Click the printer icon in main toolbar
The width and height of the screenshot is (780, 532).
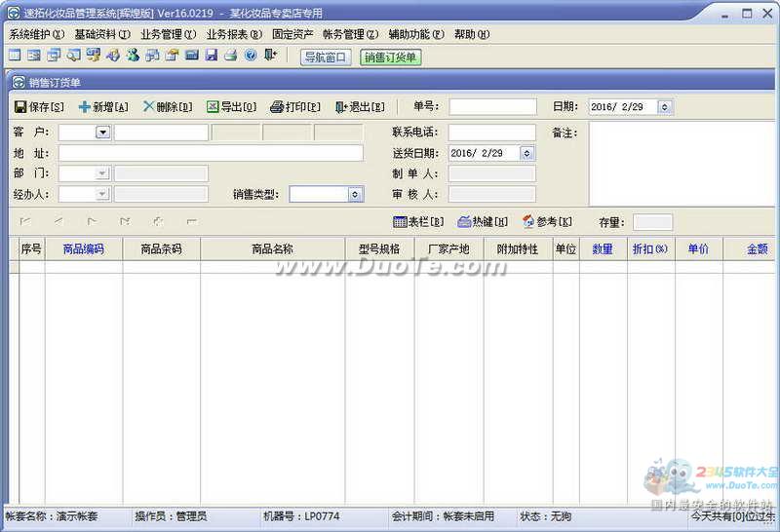coord(231,56)
